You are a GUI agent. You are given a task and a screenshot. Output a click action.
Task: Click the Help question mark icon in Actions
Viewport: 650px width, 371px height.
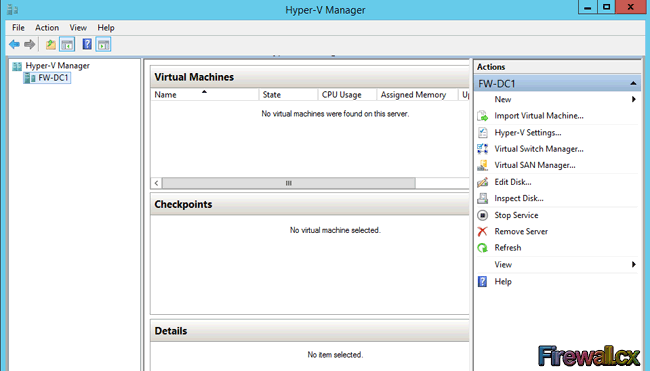click(x=483, y=282)
